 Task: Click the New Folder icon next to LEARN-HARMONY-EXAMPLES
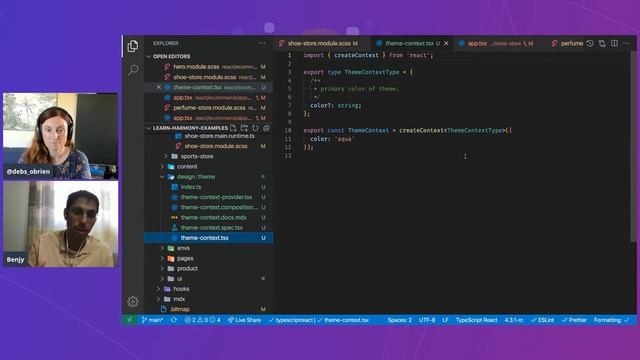click(x=244, y=128)
